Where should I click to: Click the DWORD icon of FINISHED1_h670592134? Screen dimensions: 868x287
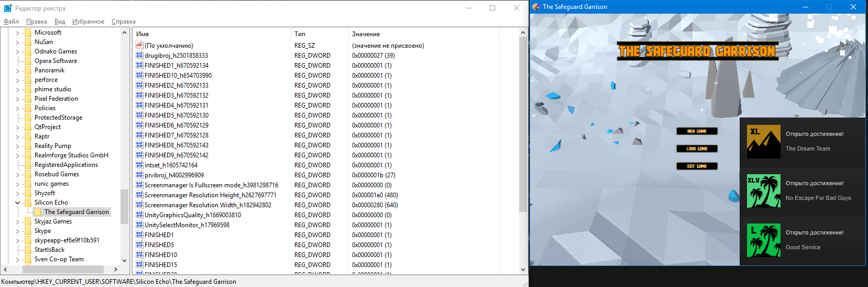point(139,65)
